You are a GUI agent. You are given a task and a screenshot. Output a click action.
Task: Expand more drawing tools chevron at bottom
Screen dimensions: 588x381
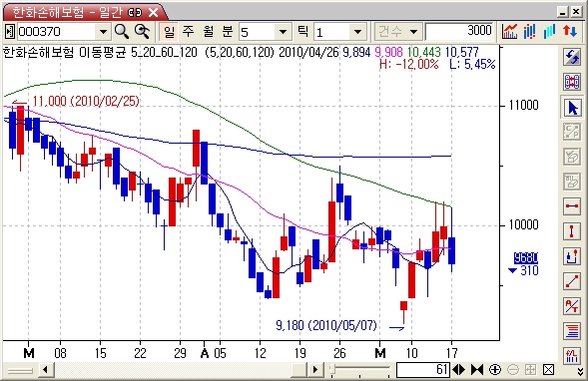(580, 370)
